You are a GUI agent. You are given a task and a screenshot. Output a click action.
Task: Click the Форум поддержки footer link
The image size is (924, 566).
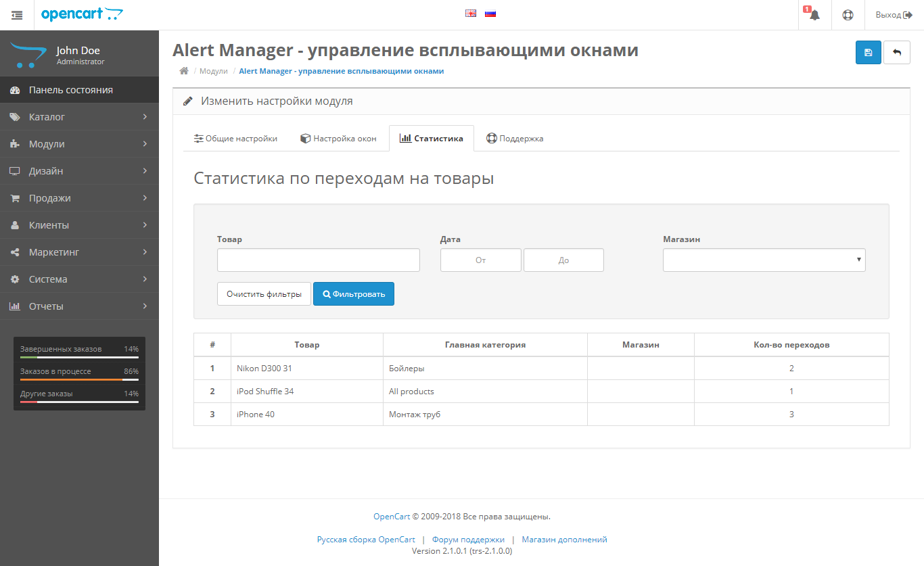coord(468,540)
